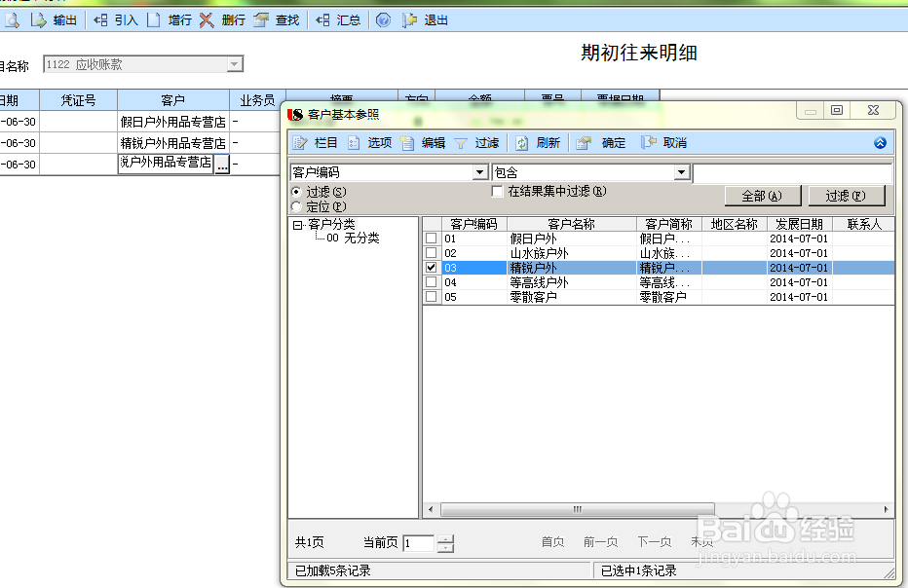This screenshot has height=588, width=908.
Task: Click the 客户编码 column header
Action: pyautogui.click(x=473, y=224)
